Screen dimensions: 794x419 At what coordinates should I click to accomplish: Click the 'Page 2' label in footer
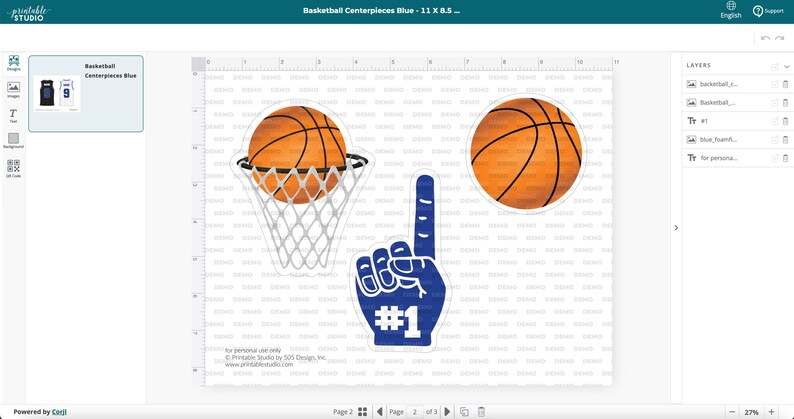(x=343, y=412)
